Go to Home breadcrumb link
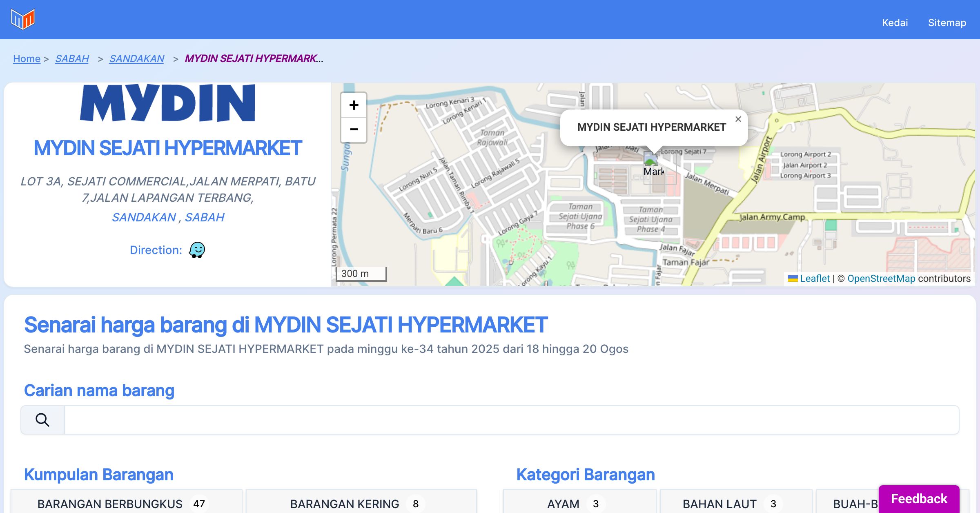 pyautogui.click(x=27, y=58)
